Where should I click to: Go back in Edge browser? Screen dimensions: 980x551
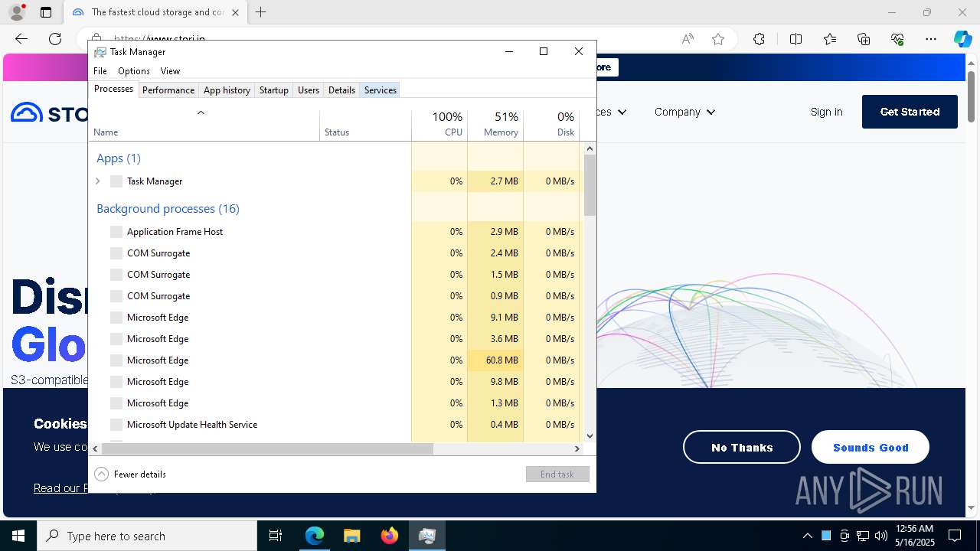[x=21, y=39]
